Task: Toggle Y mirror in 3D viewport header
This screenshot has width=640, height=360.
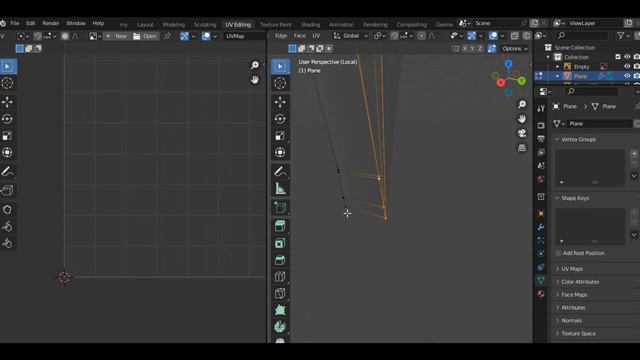Action: 472,49
